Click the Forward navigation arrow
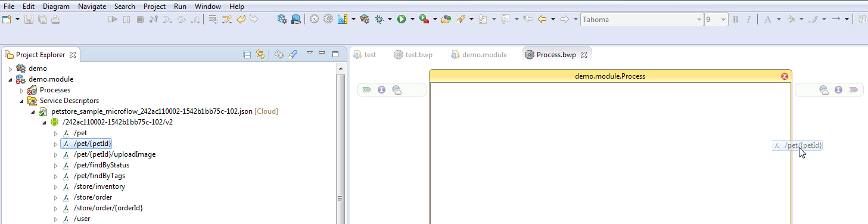This screenshot has height=224, width=868. pos(565,19)
